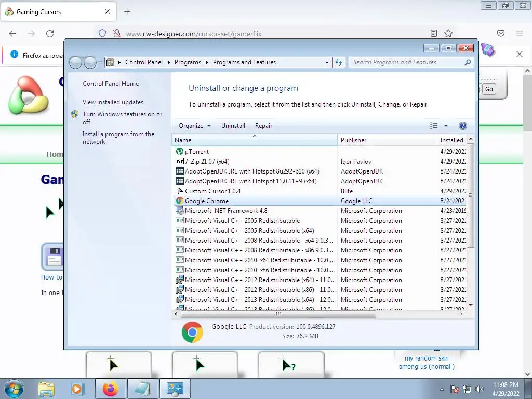This screenshot has width=532, height=399.
Task: Click Install a program from the network
Action: [x=118, y=138]
